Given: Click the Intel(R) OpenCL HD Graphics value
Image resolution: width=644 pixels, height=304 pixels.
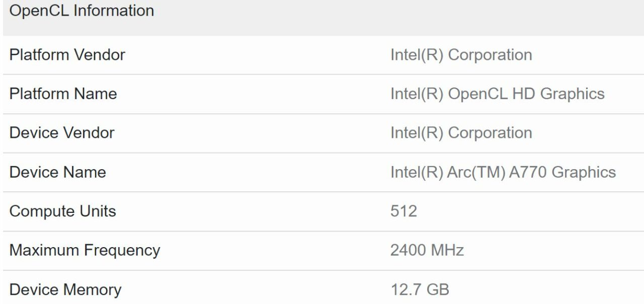Looking at the screenshot, I should 497,94.
